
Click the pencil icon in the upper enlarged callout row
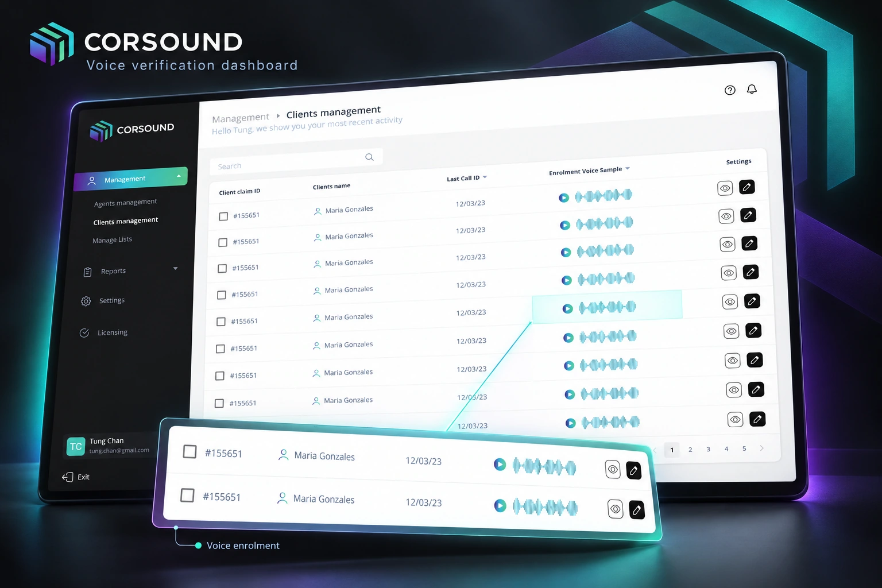633,470
